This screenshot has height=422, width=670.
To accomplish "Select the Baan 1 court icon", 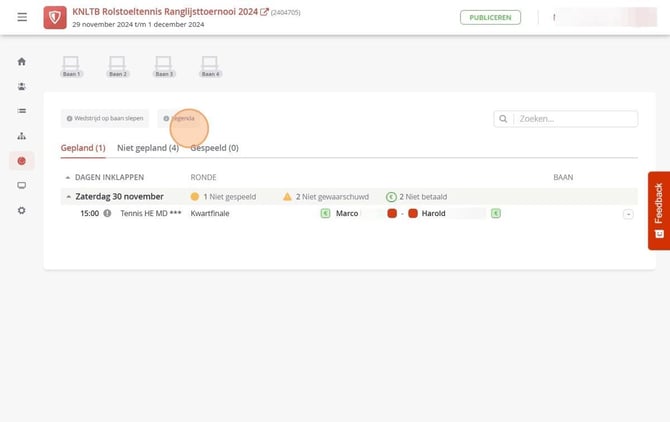I will pos(71,67).
